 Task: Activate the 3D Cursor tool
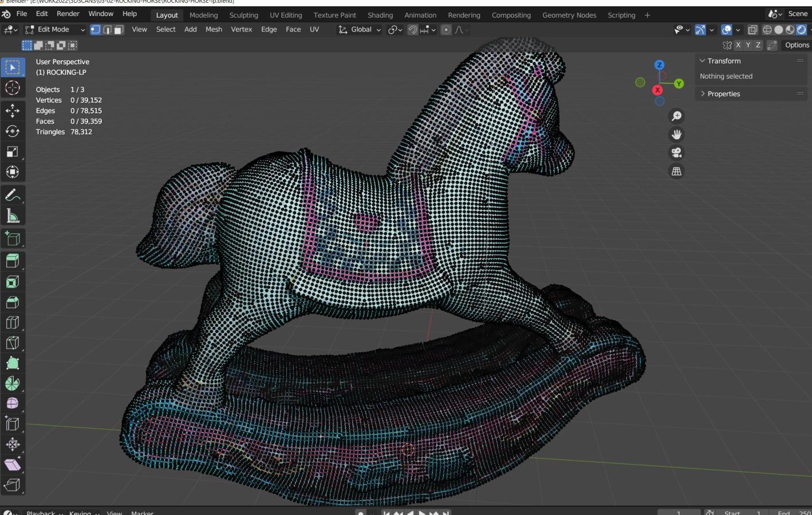tap(13, 88)
